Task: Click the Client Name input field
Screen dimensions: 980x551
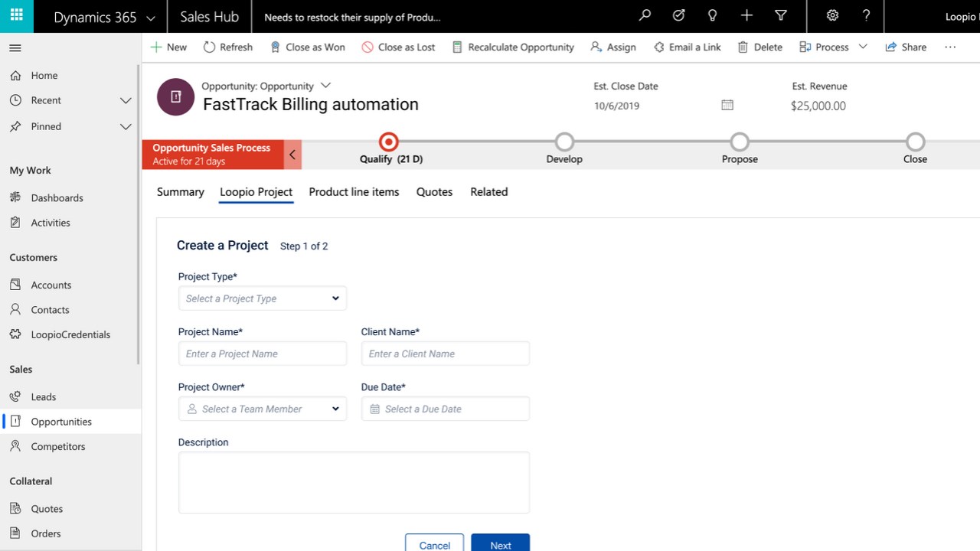Action: 445,354
